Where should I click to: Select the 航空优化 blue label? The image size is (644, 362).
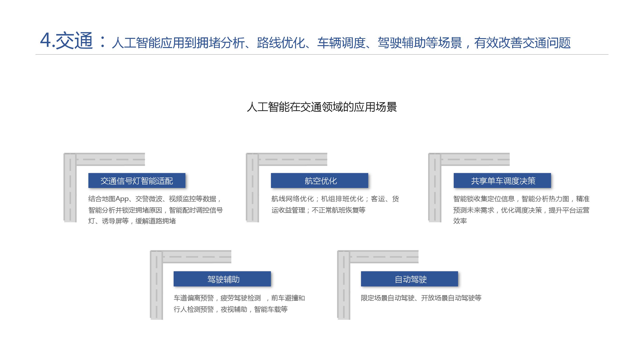(x=319, y=181)
